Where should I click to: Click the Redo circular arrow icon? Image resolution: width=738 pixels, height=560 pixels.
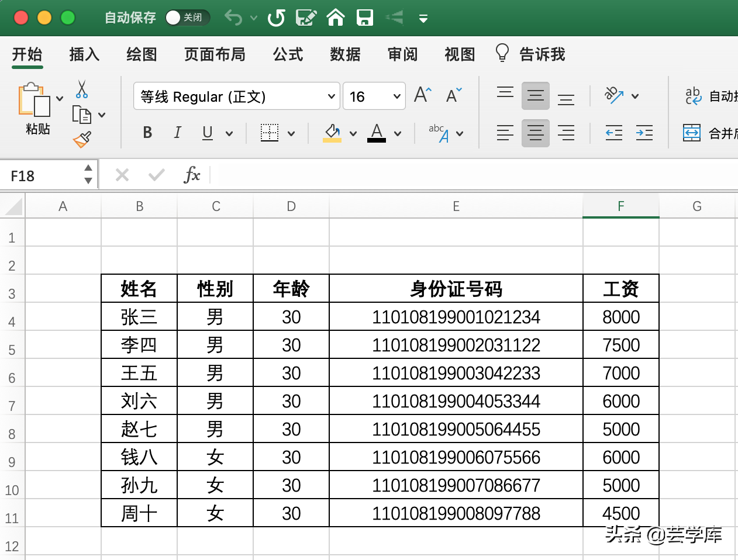[x=276, y=18]
